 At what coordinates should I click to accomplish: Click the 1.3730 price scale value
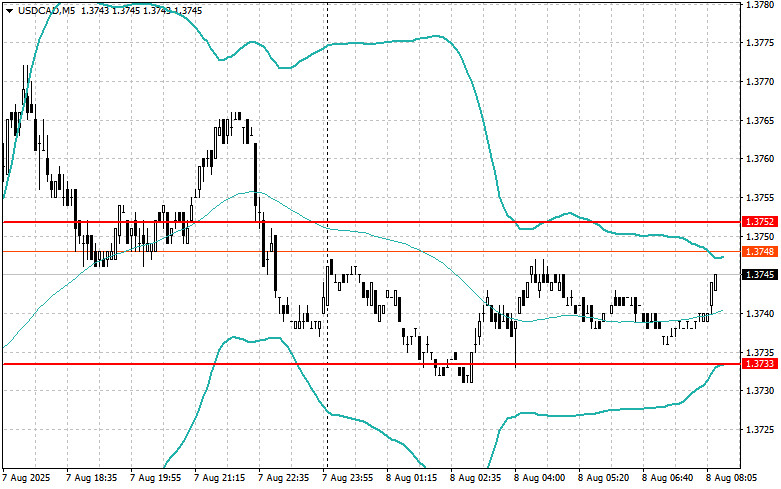[760, 390]
